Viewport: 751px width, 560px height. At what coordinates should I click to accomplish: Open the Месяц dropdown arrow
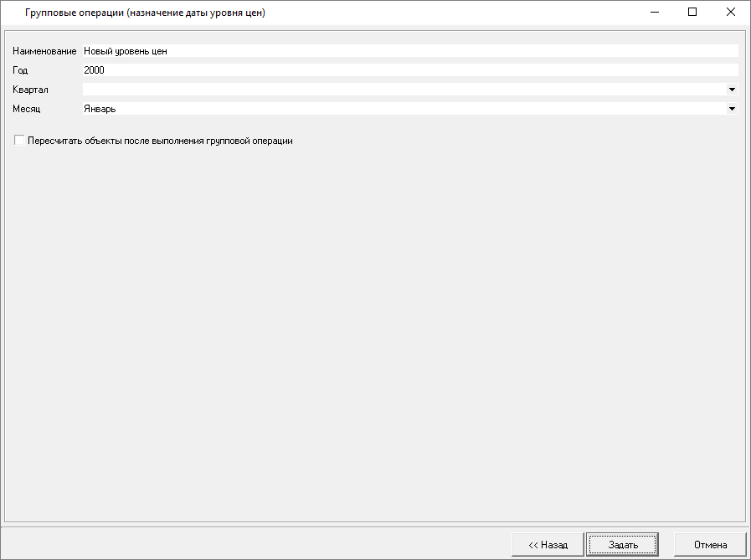point(732,109)
